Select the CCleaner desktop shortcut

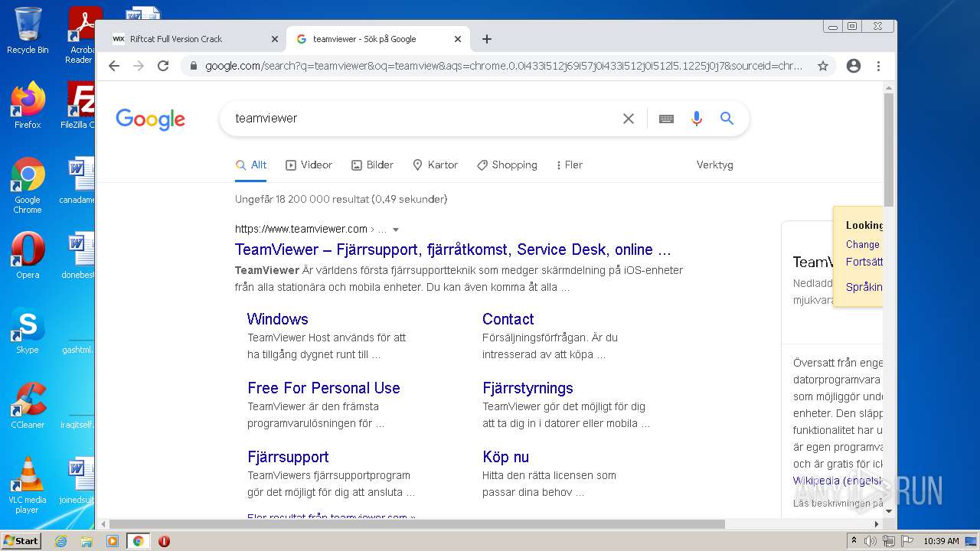click(x=28, y=406)
